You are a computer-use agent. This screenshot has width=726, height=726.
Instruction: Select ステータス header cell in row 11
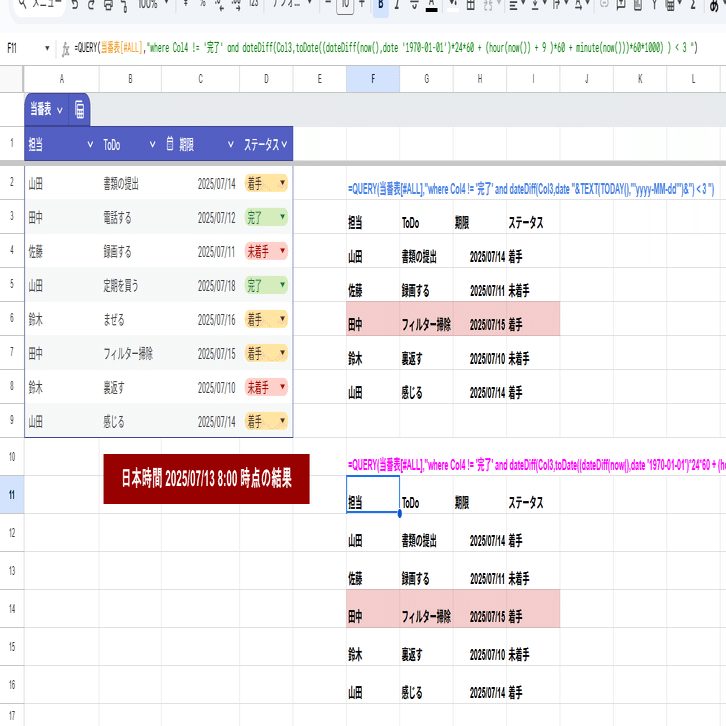coord(533,494)
